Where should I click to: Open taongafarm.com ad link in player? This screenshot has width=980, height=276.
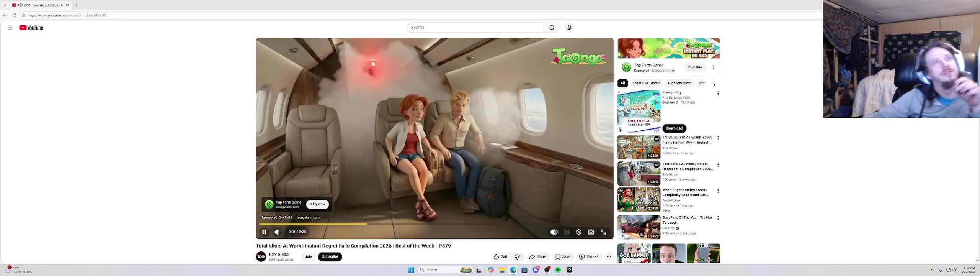[308, 218]
